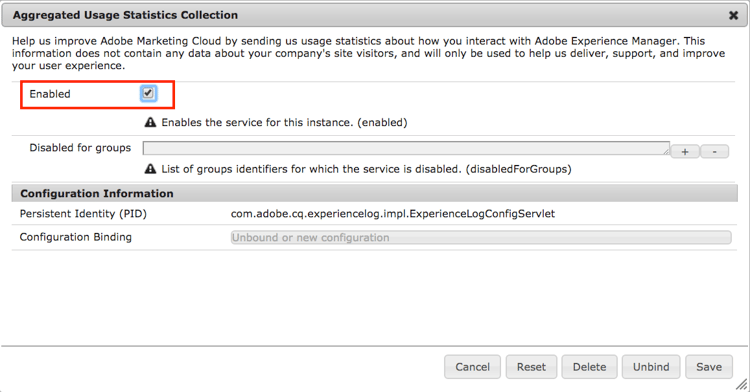
Task: Click 'List of groups identifiers' description text
Action: (366, 169)
